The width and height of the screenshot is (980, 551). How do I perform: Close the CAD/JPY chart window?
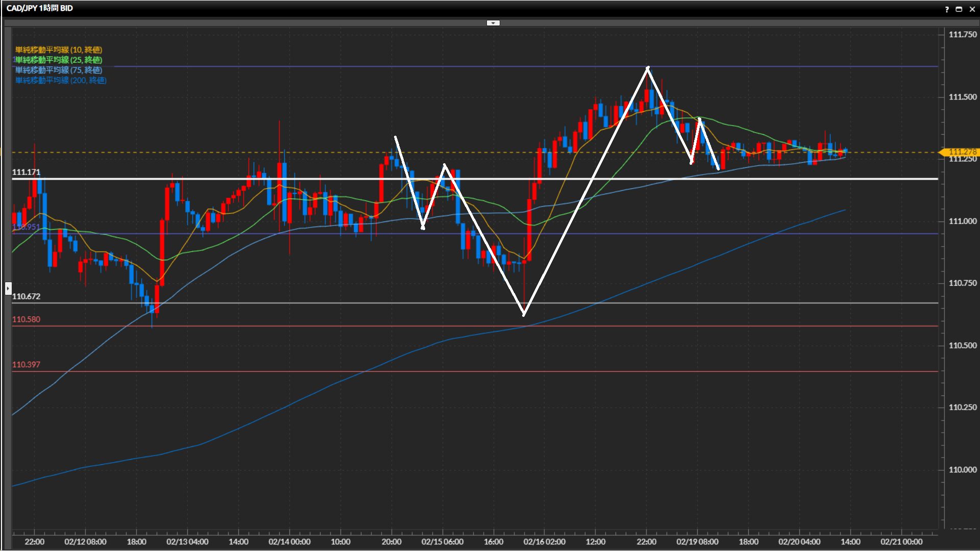coord(972,9)
